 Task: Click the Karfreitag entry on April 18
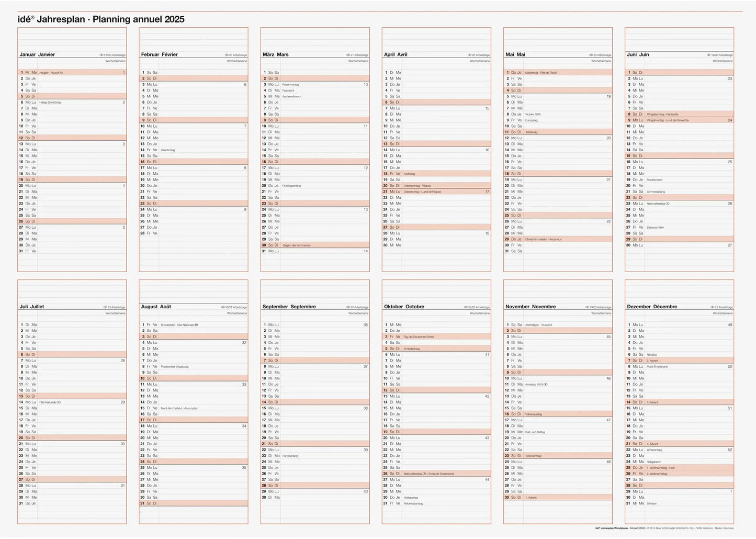tap(409, 174)
